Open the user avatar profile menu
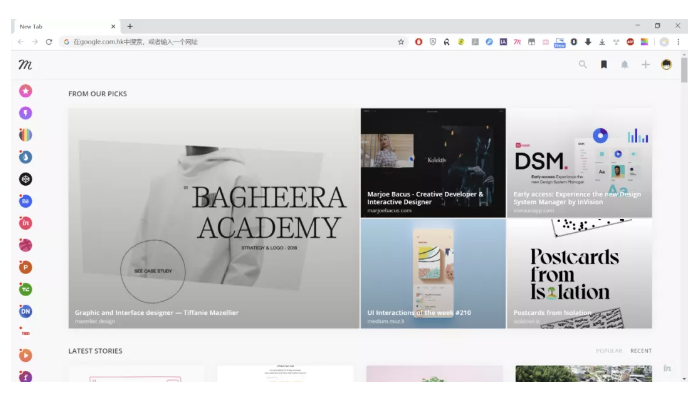Viewport: 696px width, 396px height. pyautogui.click(x=666, y=65)
